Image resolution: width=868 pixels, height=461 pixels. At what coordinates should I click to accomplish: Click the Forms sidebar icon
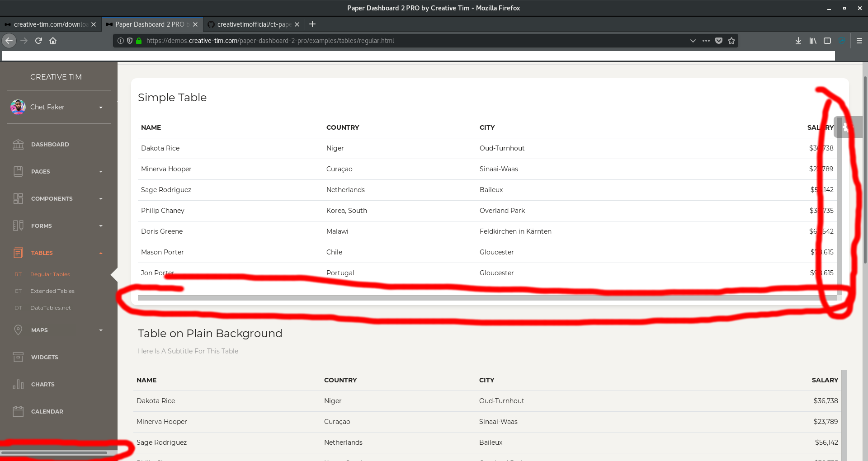tap(18, 226)
